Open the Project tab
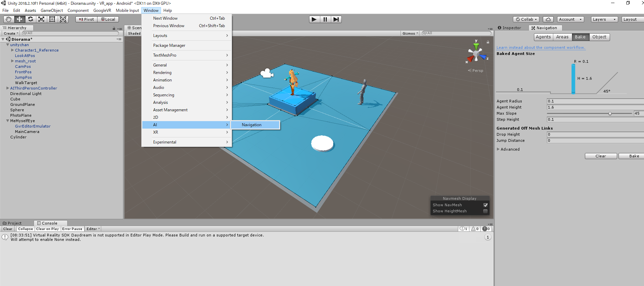This screenshot has height=286, width=644. pyautogui.click(x=12, y=223)
